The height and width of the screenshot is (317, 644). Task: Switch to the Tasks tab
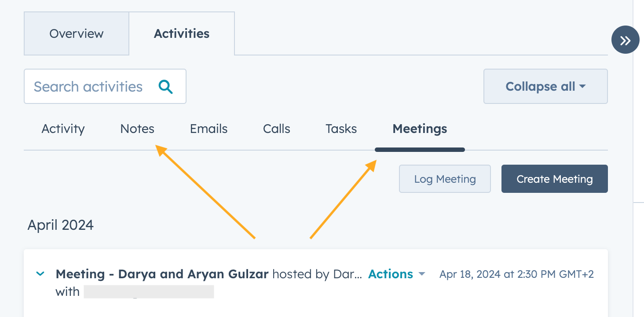(341, 129)
